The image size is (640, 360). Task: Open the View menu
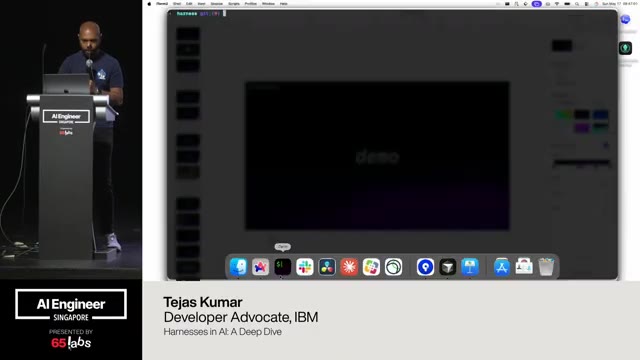202,4
